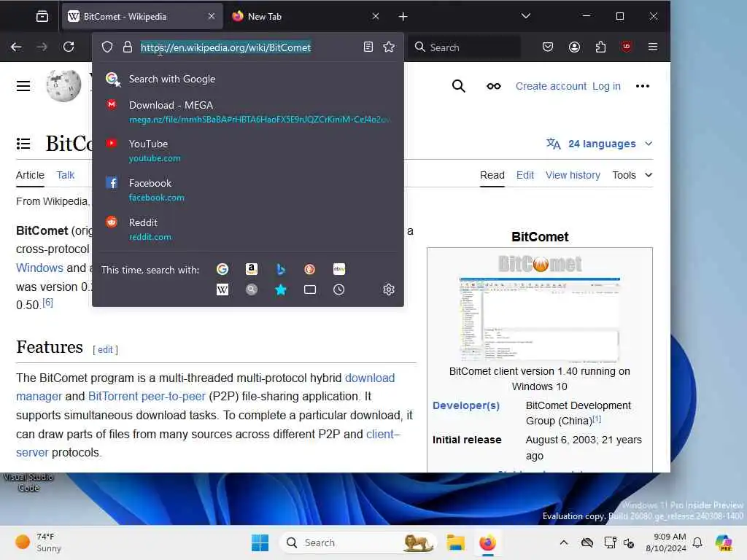Open Windows Start button
Viewport: 747px width, 560px height.
click(x=260, y=542)
